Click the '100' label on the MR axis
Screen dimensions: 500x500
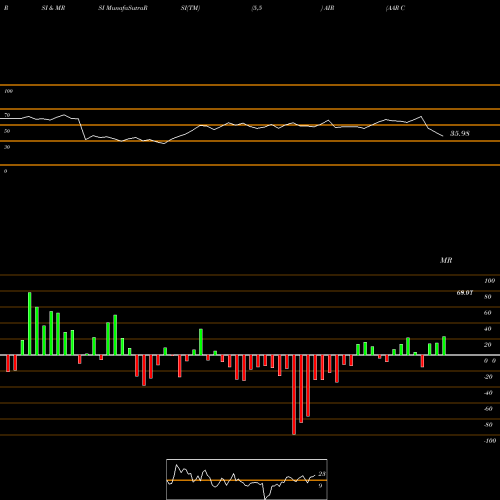point(489,281)
